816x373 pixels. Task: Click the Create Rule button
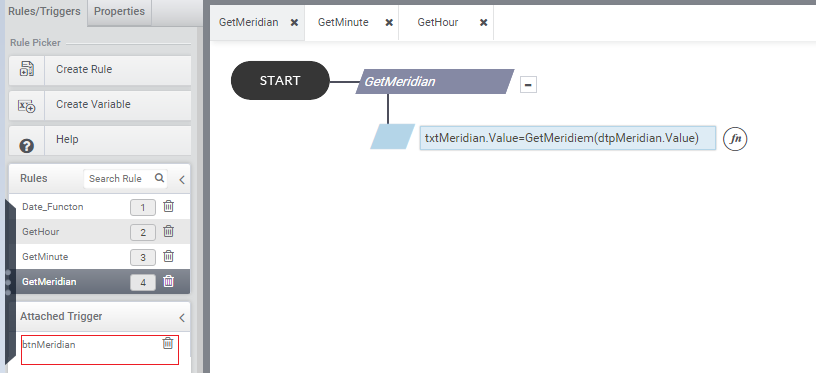tap(100, 70)
